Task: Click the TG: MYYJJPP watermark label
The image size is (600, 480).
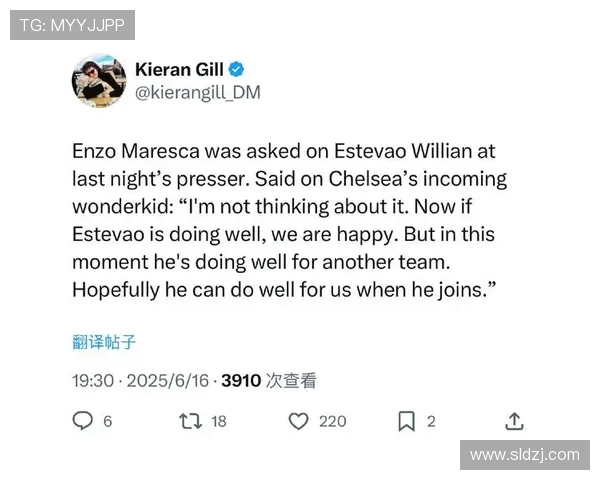Action: click(x=72, y=25)
